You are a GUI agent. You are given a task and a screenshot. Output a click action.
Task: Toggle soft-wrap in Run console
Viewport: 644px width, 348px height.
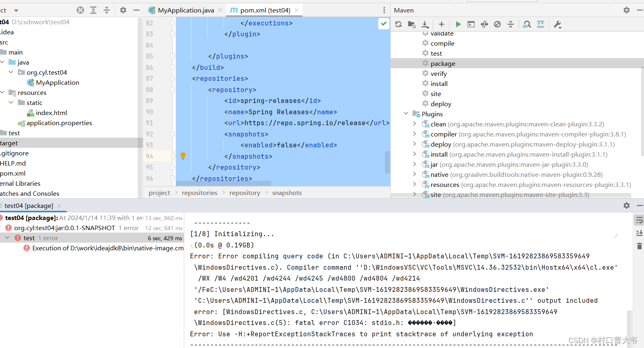(x=639, y=220)
